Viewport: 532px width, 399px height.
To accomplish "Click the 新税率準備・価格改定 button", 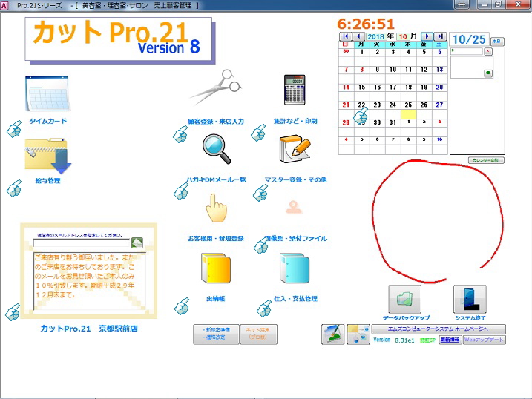I will pyautogui.click(x=216, y=334).
